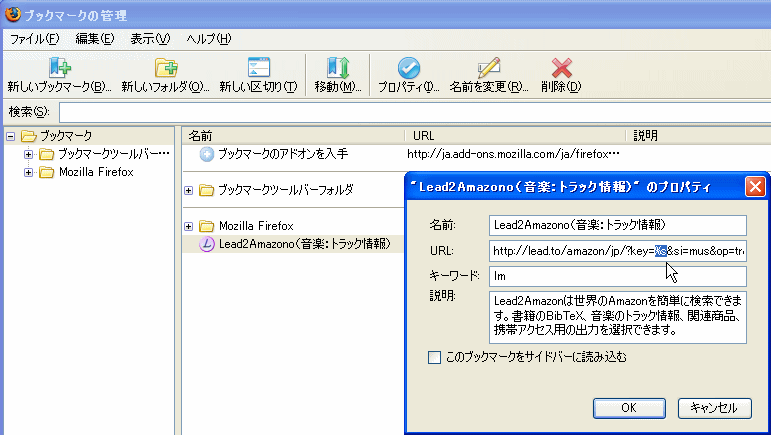This screenshot has height=435, width=771.
Task: Confirm the properties dialog with OK
Action: [x=629, y=408]
